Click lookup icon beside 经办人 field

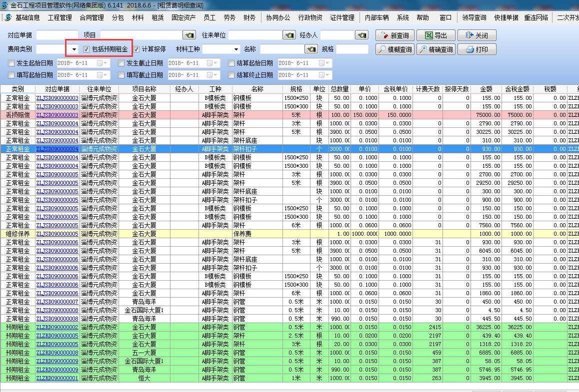(x=361, y=35)
